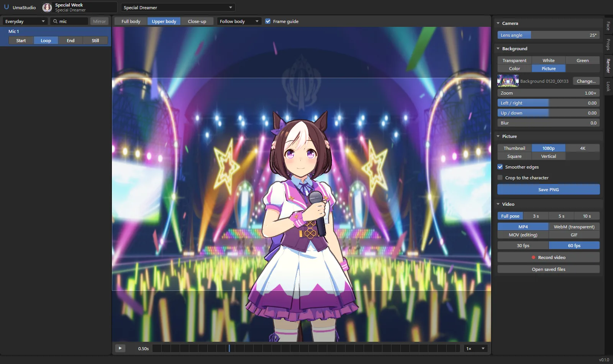Open the Follow body camera dropdown
Viewport: 613px width, 364px height.
tap(239, 21)
